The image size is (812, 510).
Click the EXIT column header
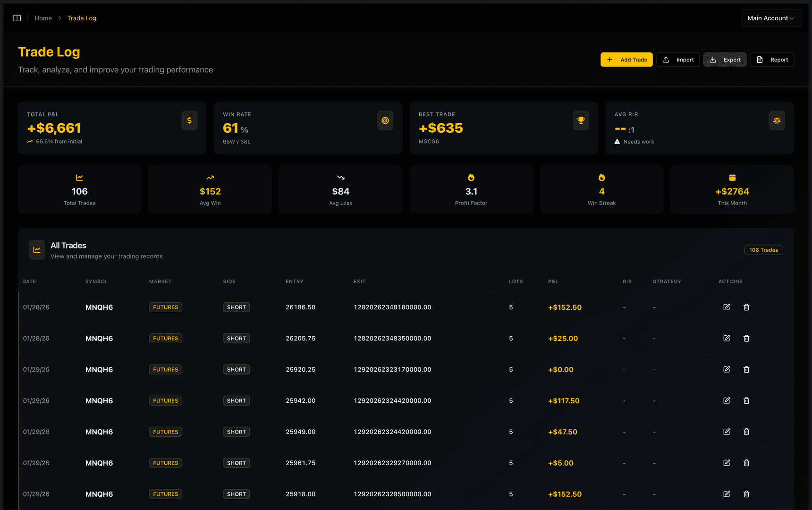pyautogui.click(x=360, y=281)
